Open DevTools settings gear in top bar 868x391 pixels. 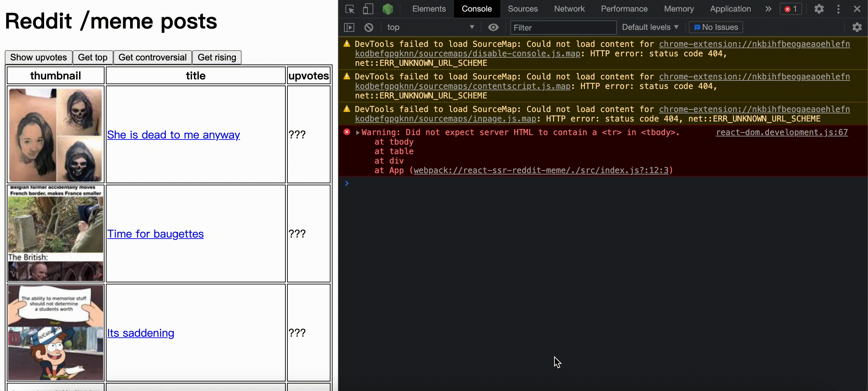click(x=819, y=9)
